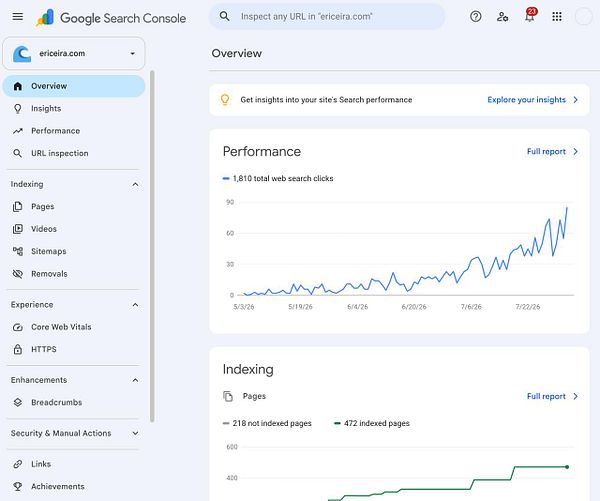Viewport: 600px width, 501px height.
Task: Expand Security & Manual Actions section
Action: click(135, 433)
